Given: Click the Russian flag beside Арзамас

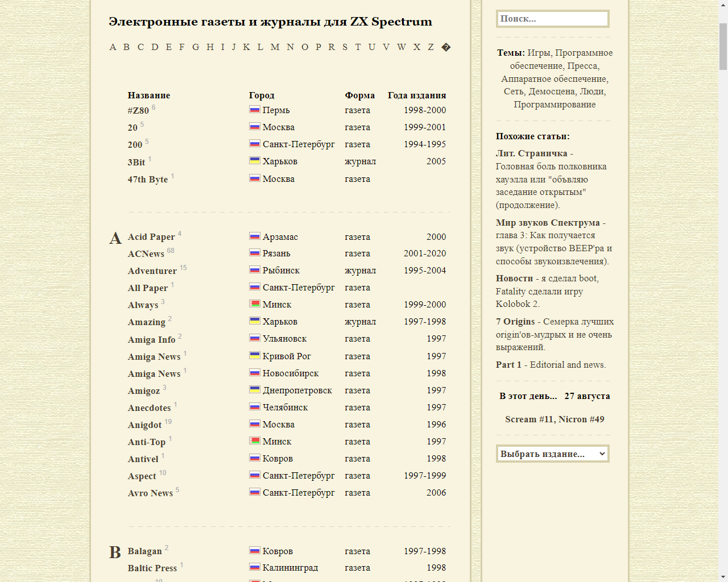Looking at the screenshot, I should tap(255, 236).
